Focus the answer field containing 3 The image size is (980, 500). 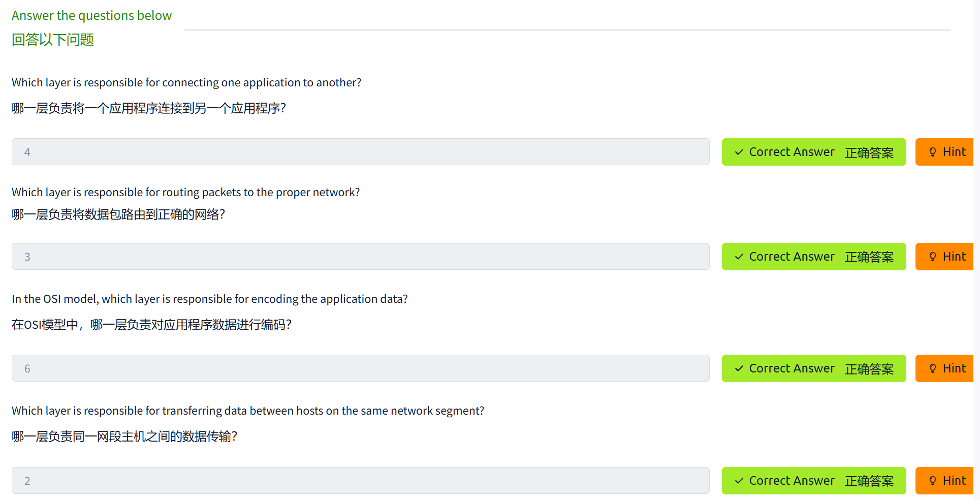[360, 257]
